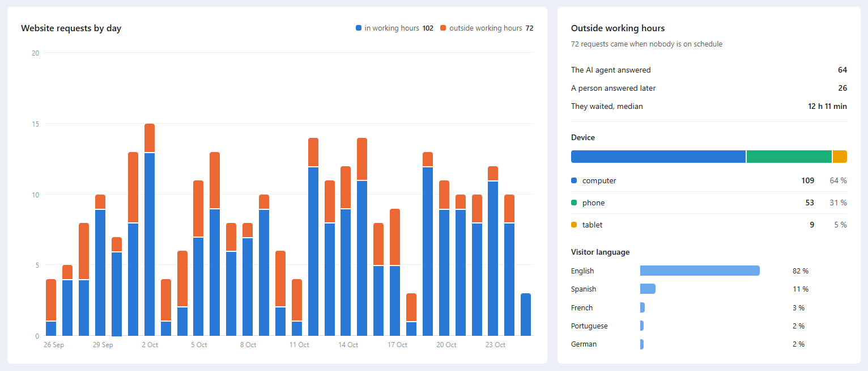
Task: Click the orange 'outside working hours' legend swatch
Action: [443, 28]
